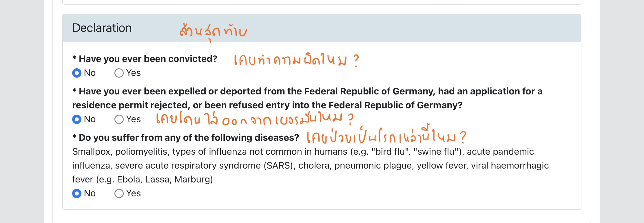The height and width of the screenshot is (223, 644).
Task: Click orange handwritten note beside Declaration heading
Action: (x=213, y=31)
